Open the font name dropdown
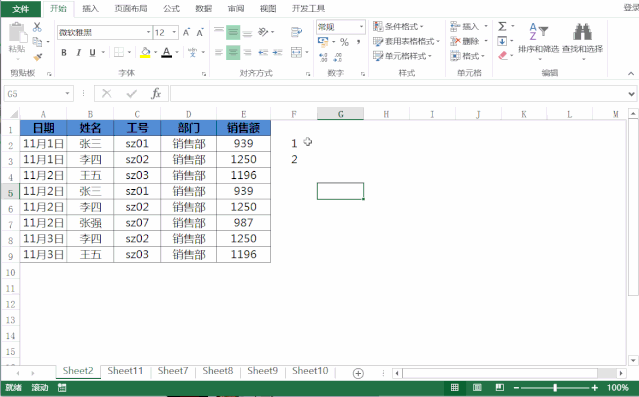The height and width of the screenshot is (397, 639). [x=148, y=33]
